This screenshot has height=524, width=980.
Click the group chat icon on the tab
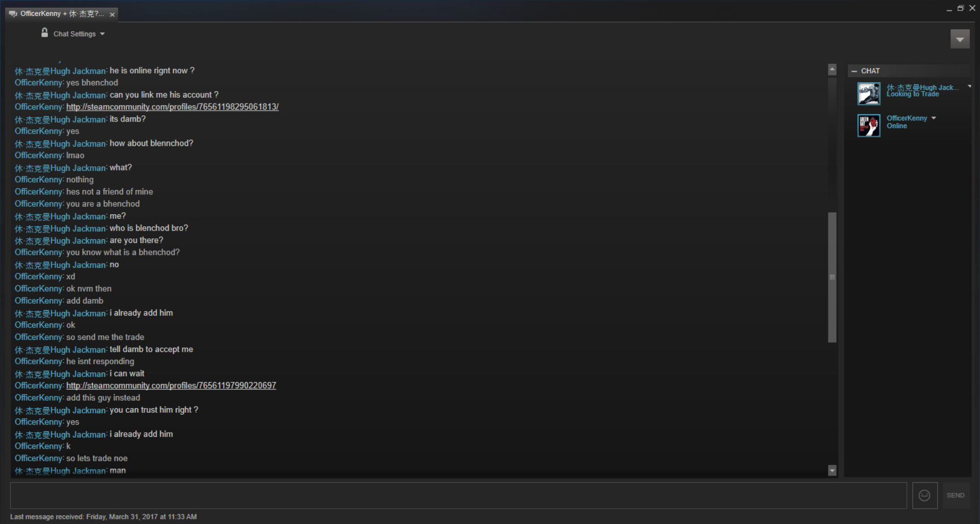[x=13, y=14]
